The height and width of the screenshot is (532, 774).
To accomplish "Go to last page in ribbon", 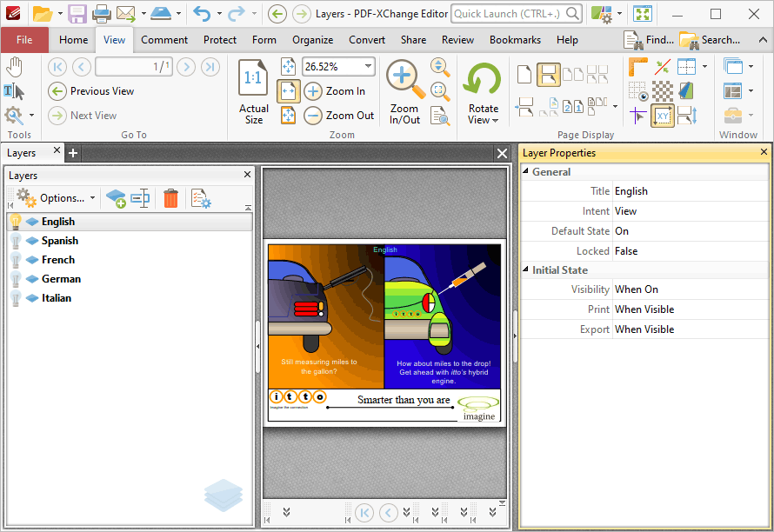I will pos(210,67).
